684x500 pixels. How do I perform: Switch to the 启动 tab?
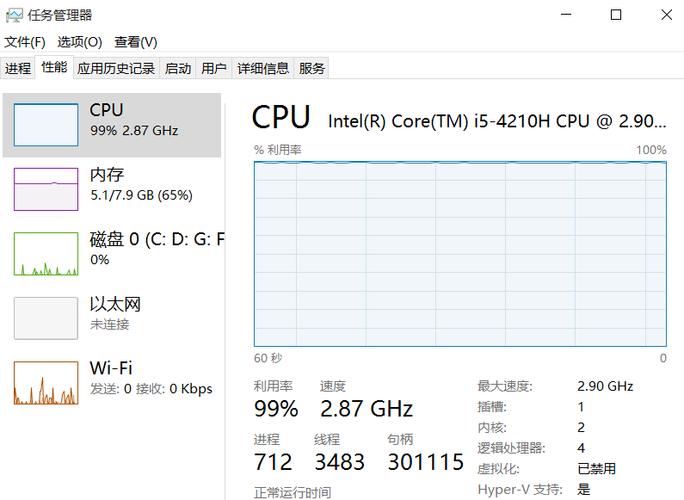point(178,68)
